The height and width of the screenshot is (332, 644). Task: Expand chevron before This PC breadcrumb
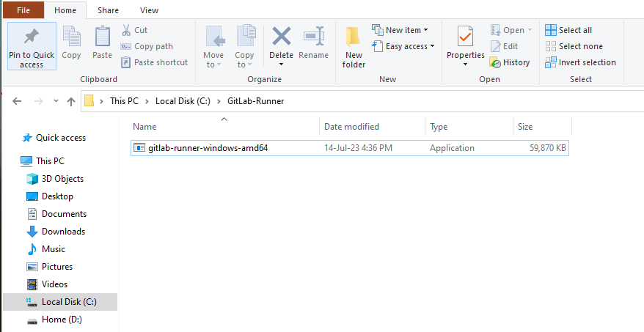point(101,101)
